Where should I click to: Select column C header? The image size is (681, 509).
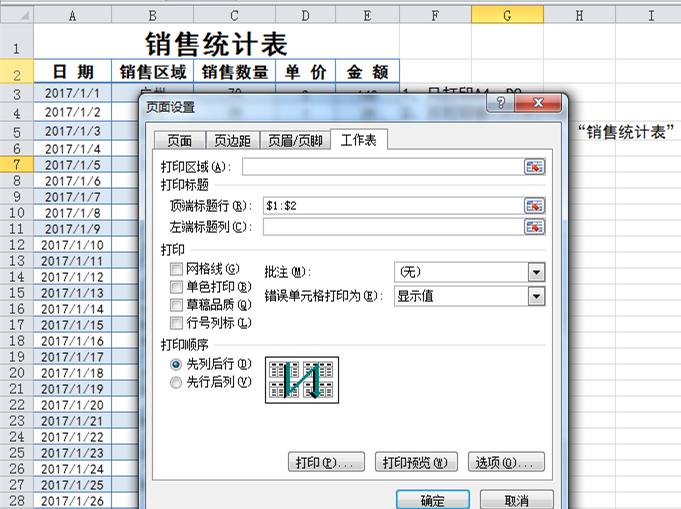[x=235, y=16]
